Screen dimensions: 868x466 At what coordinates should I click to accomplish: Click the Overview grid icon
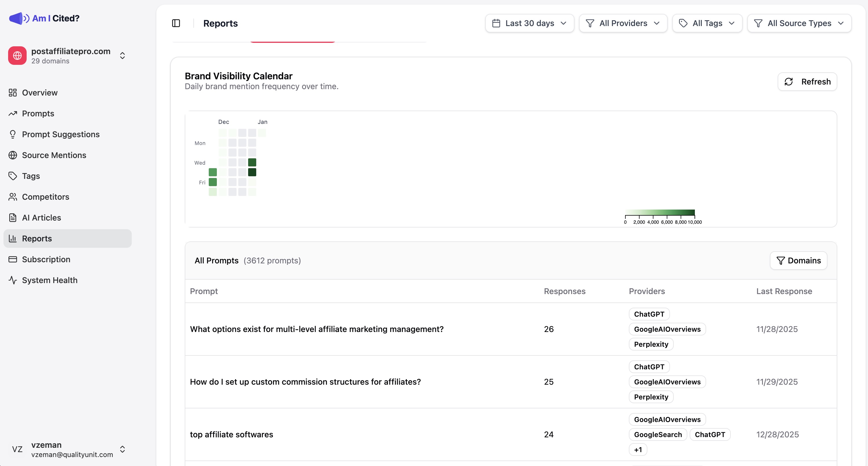[13, 93]
